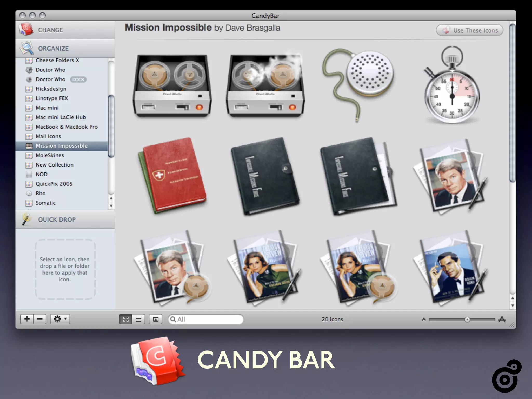Open the search filter magnifier menu
Screen dimensions: 532x399
173,319
